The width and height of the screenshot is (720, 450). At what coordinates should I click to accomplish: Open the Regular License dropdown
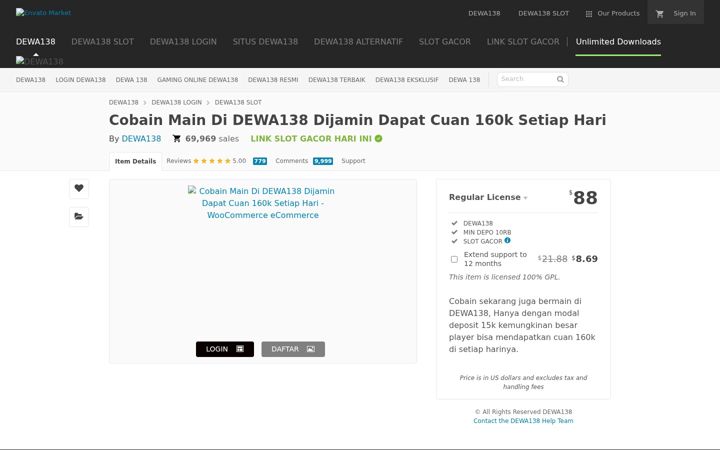click(488, 197)
